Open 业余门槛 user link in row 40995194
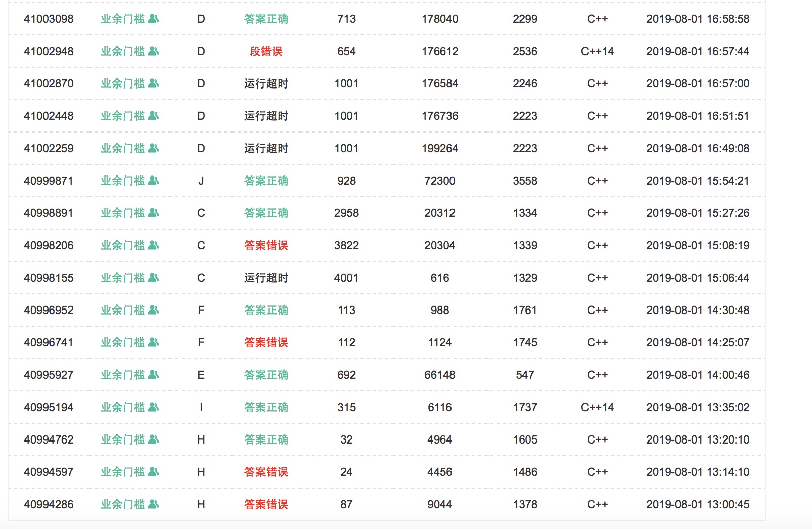The image size is (812, 529). tap(123, 407)
